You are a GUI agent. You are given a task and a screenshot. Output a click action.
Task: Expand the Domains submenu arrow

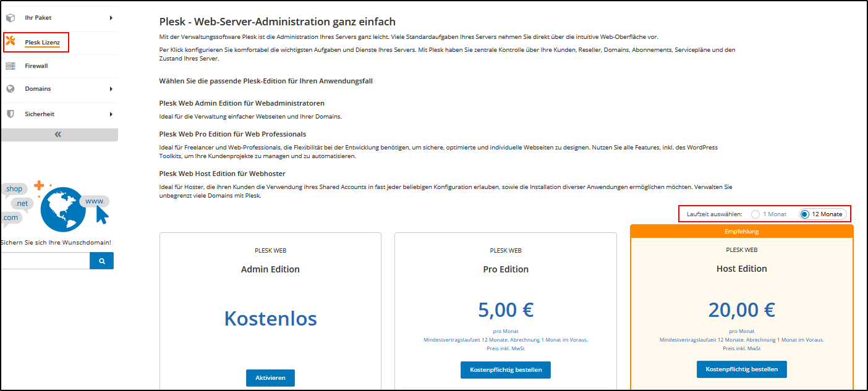point(111,90)
